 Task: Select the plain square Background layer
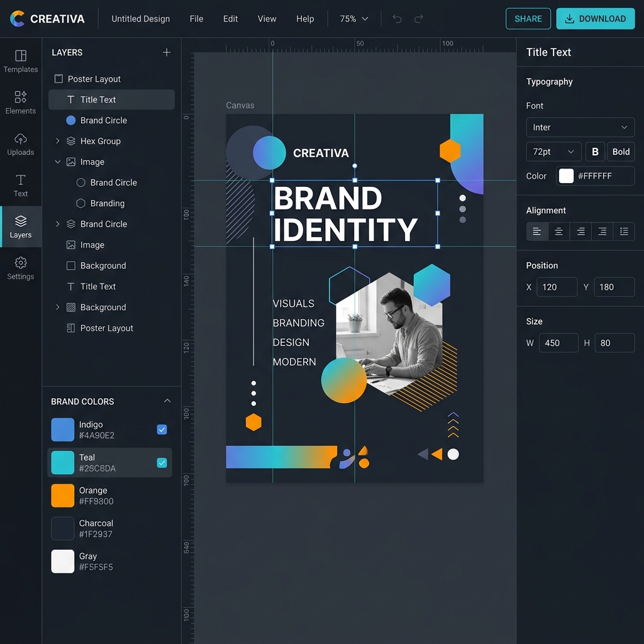click(111, 265)
